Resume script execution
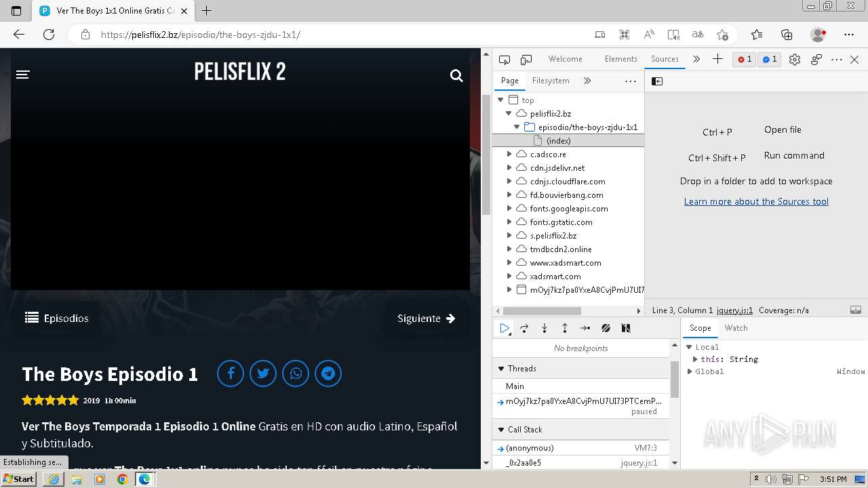The image size is (868, 488). point(505,328)
